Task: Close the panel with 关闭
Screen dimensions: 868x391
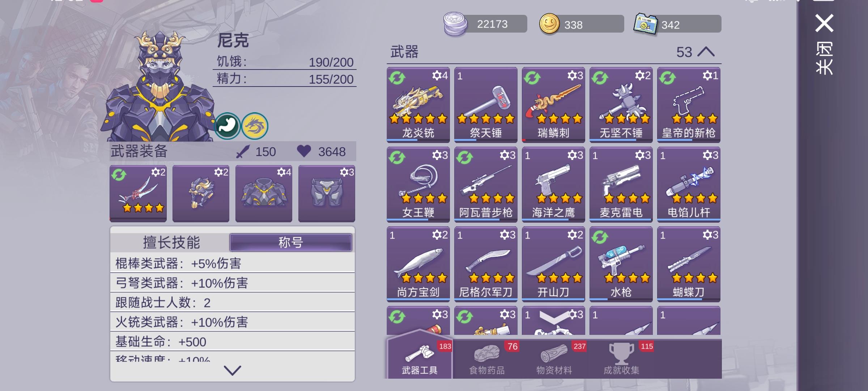Action: [824, 44]
